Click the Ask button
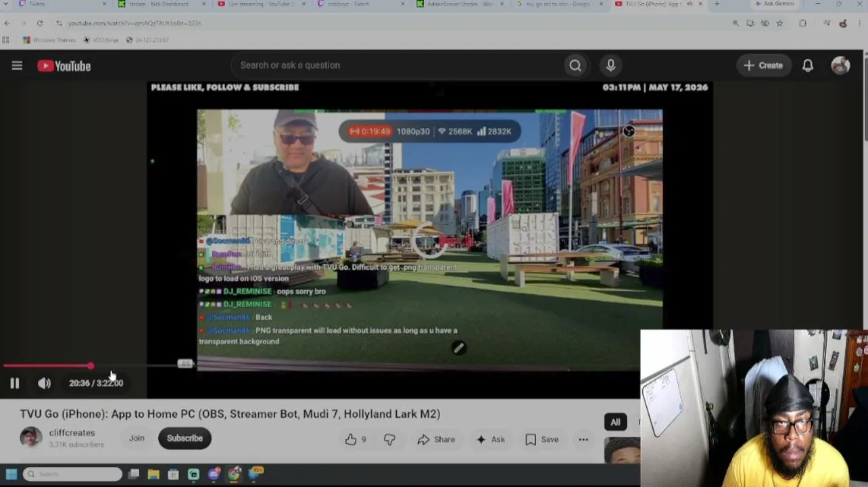This screenshot has height=487, width=868. tap(491, 440)
